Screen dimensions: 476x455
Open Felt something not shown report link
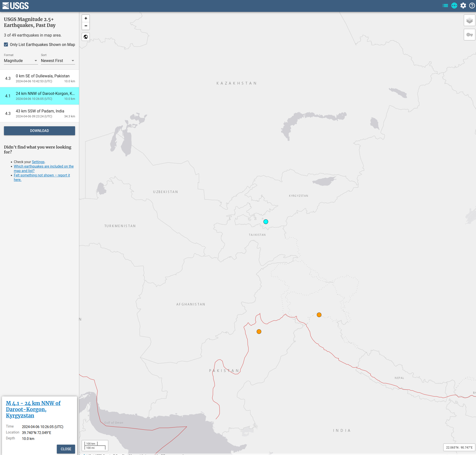tap(42, 177)
